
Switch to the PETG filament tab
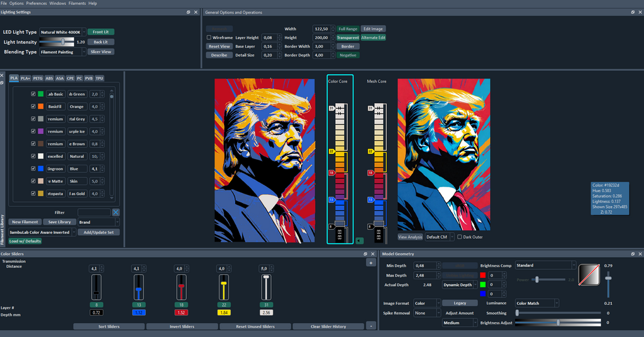coord(38,78)
